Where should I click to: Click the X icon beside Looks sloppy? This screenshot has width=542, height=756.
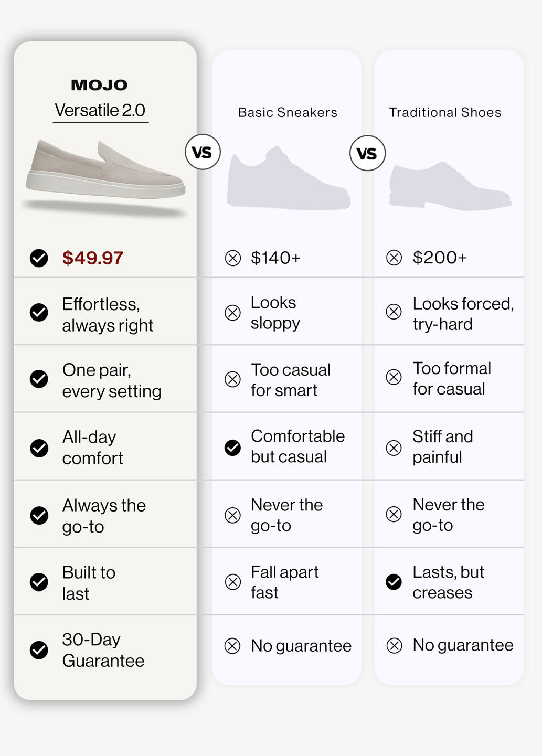[232, 313]
